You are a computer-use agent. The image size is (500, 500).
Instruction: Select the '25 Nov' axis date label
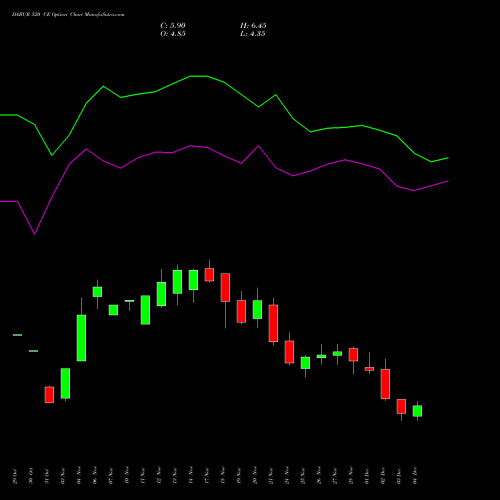(303, 476)
